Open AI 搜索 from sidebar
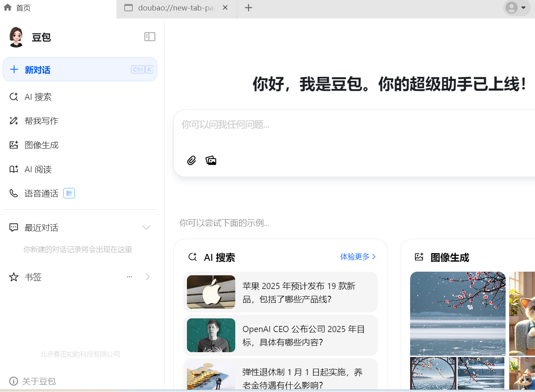This screenshot has width=535, height=392. (x=80, y=97)
